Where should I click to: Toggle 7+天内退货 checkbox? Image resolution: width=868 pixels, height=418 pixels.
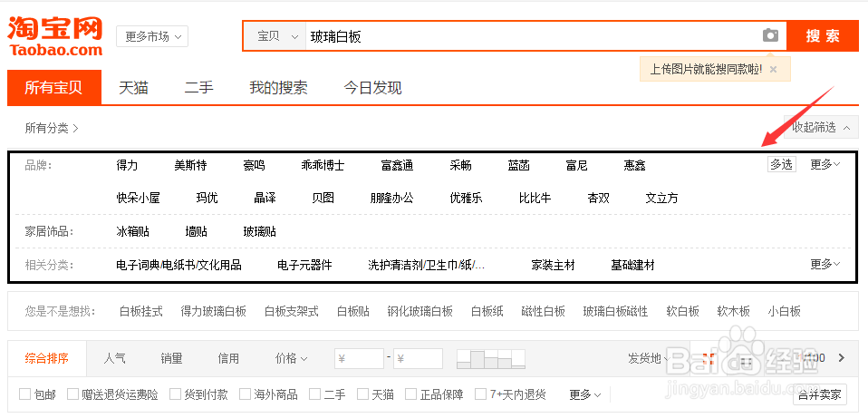[x=480, y=394]
